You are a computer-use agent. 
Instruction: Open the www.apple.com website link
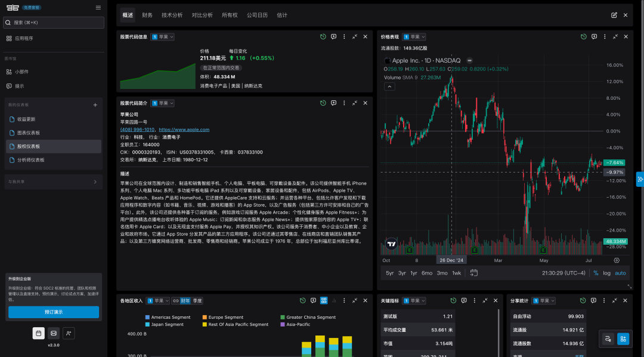[184, 130]
